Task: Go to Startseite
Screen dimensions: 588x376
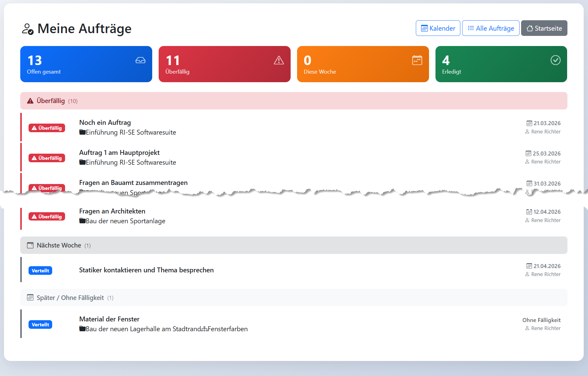Action: [x=544, y=28]
